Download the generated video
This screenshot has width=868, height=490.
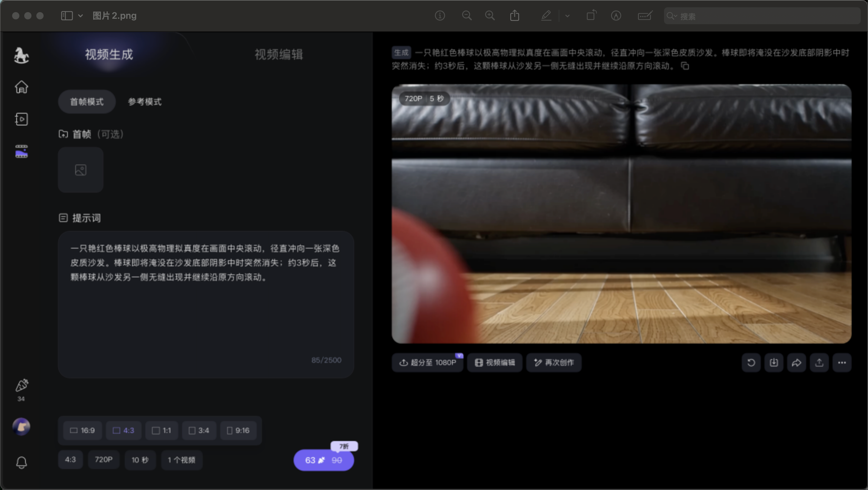click(774, 363)
